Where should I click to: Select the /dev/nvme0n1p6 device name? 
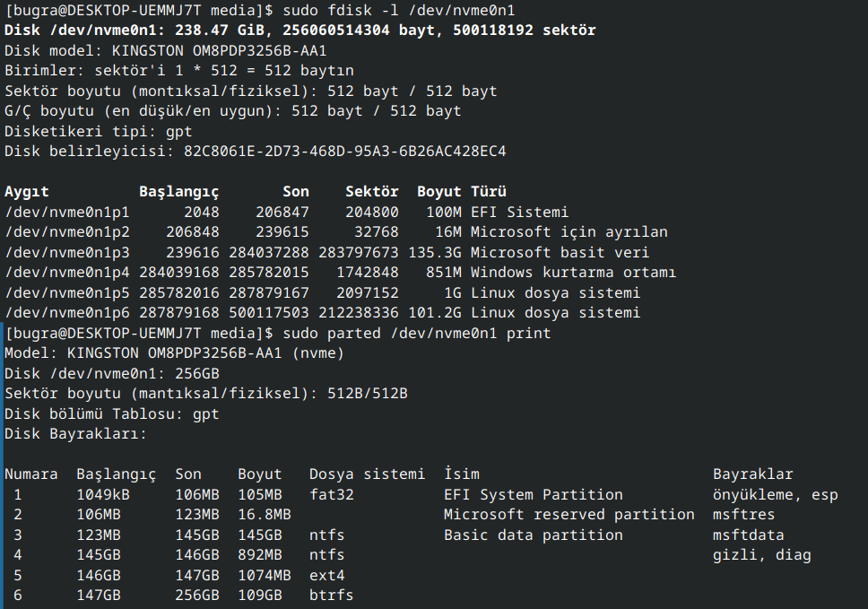67,313
